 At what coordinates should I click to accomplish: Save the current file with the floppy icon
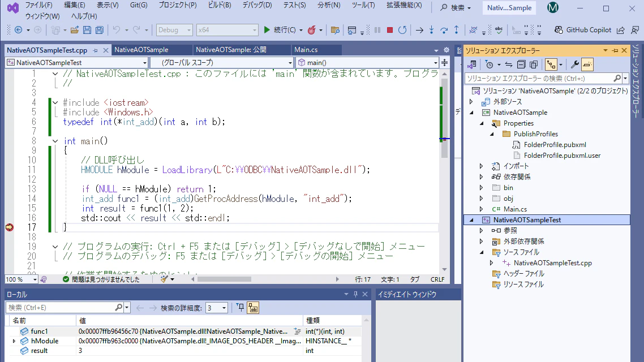coord(87,30)
